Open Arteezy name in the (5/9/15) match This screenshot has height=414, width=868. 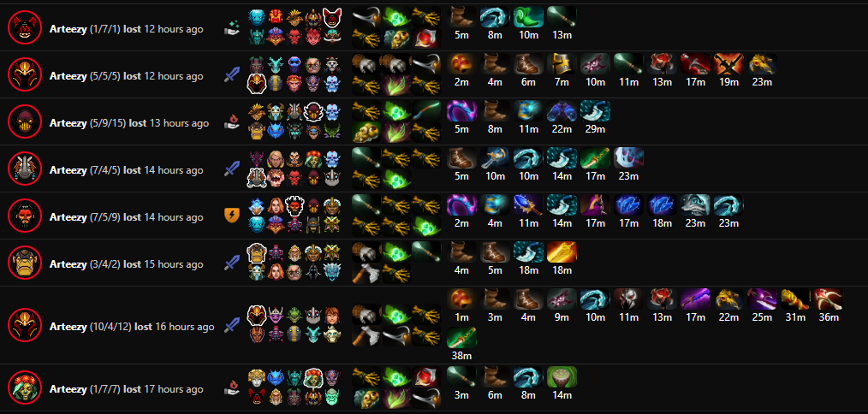point(68,123)
